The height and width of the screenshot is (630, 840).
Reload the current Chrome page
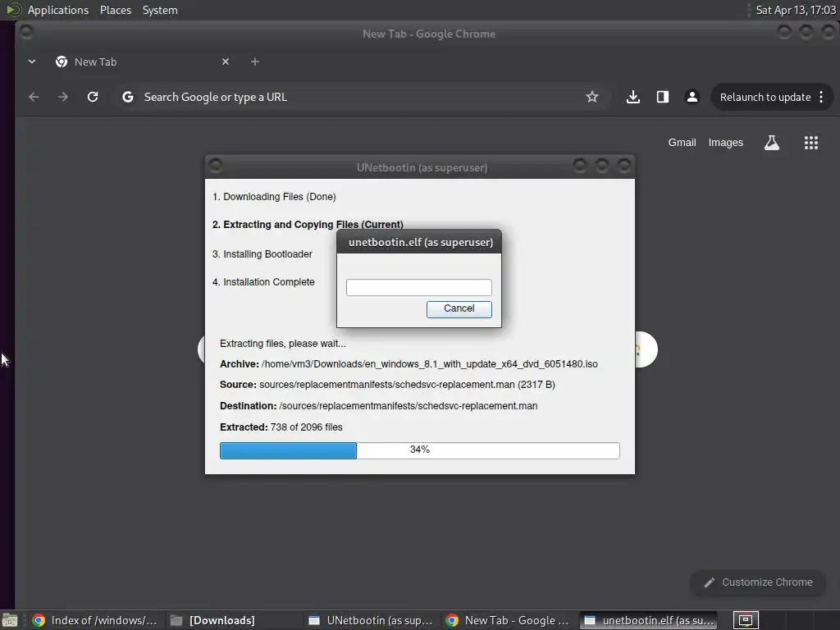click(93, 97)
